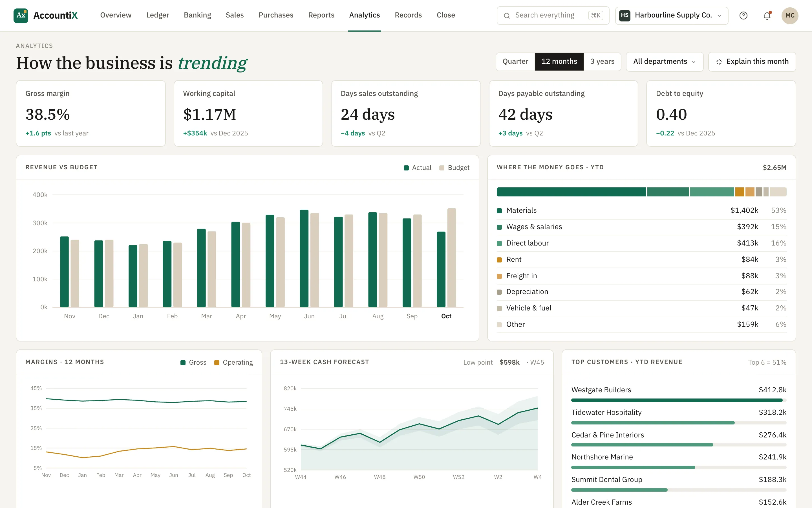
Task: Switch to the Banking tab
Action: [197, 15]
